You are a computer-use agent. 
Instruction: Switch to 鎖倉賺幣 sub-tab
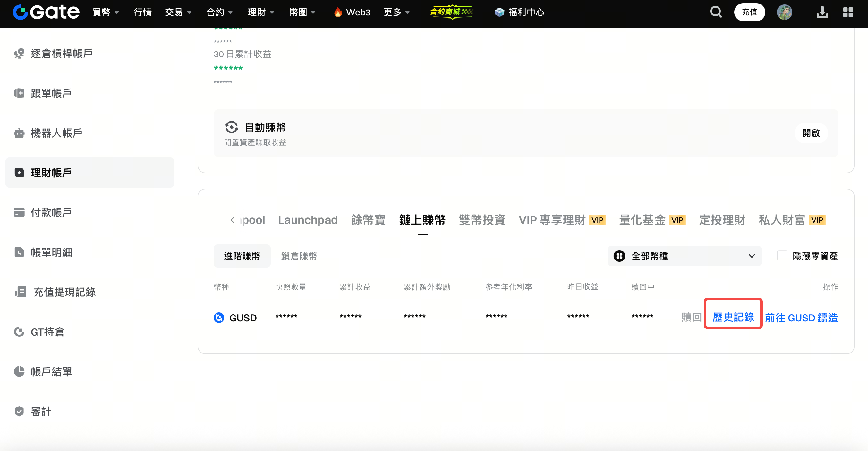tap(299, 256)
